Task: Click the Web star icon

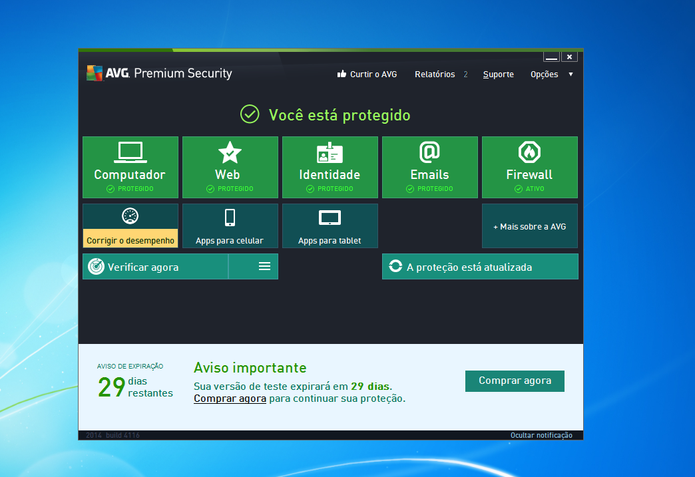Action: [230, 152]
